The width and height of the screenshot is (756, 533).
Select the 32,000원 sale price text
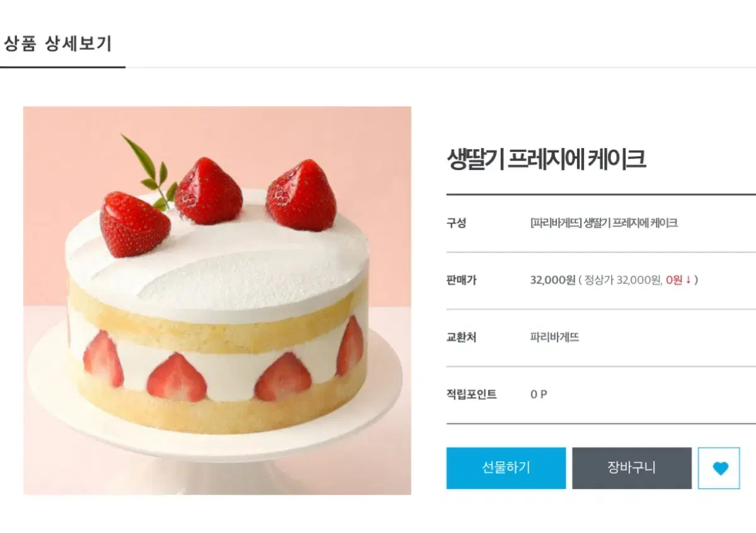pos(553,280)
